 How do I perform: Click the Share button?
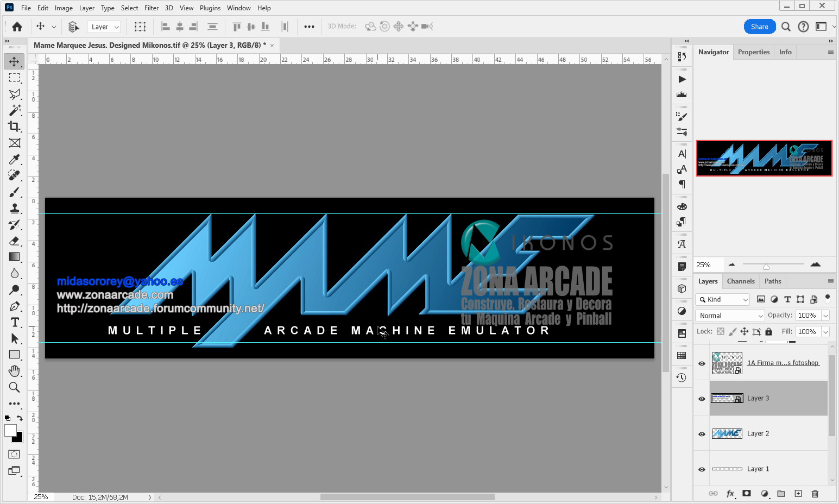click(760, 26)
